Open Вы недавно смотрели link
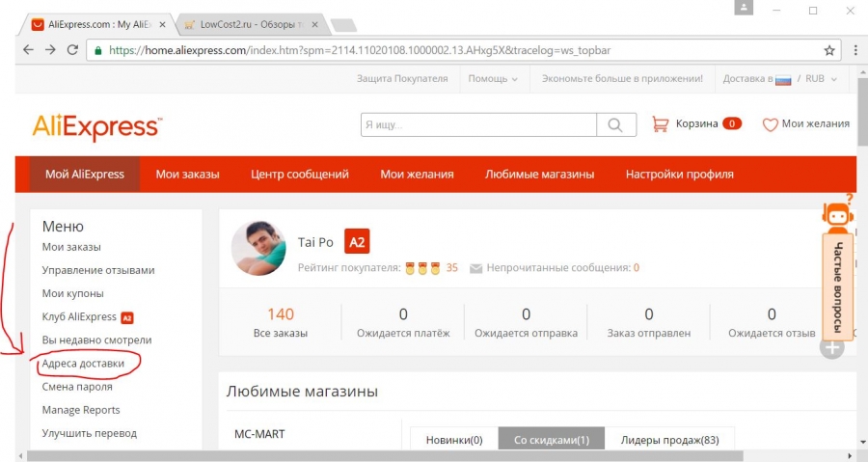868x462 pixels. tap(96, 340)
